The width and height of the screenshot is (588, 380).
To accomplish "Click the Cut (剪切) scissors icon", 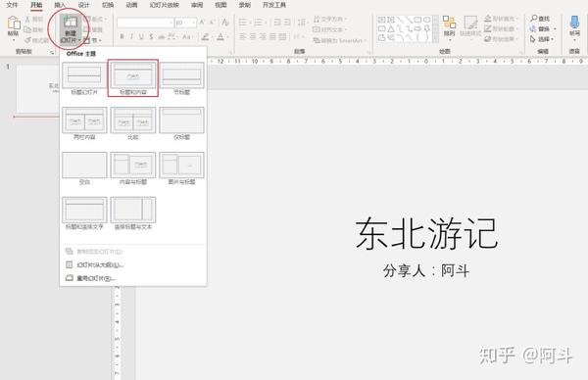I will click(x=27, y=20).
